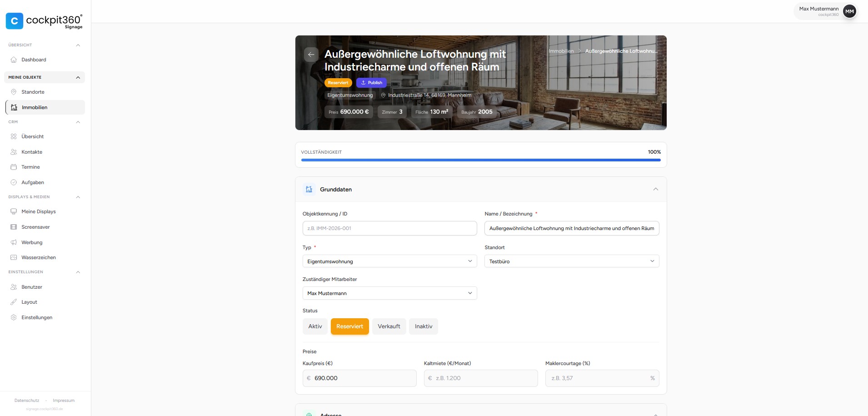
Task: Click the Grunddaten section building icon
Action: pyautogui.click(x=309, y=189)
